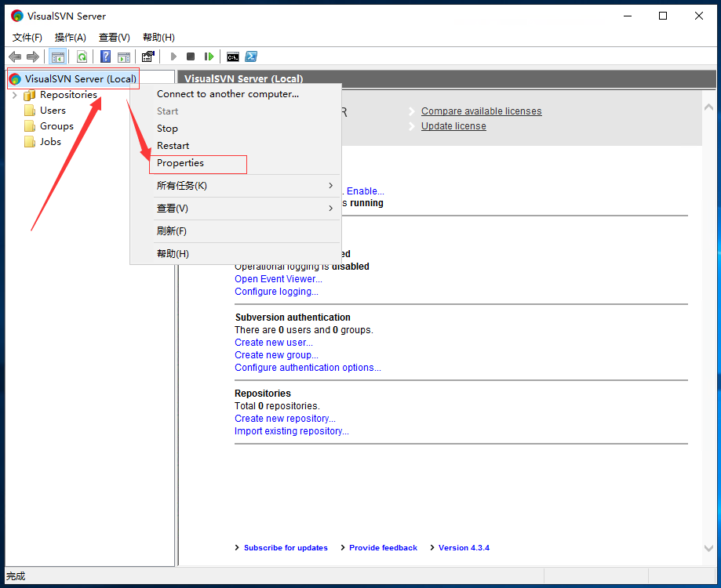The image size is (721, 588).
Task: Click the Start server play icon
Action: click(173, 56)
